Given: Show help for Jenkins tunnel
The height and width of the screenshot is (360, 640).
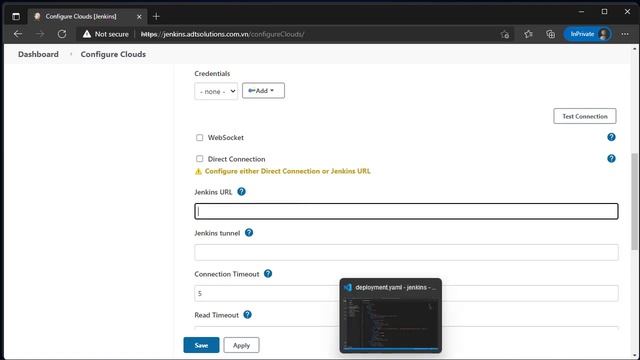Looking at the screenshot, I should 249,233.
